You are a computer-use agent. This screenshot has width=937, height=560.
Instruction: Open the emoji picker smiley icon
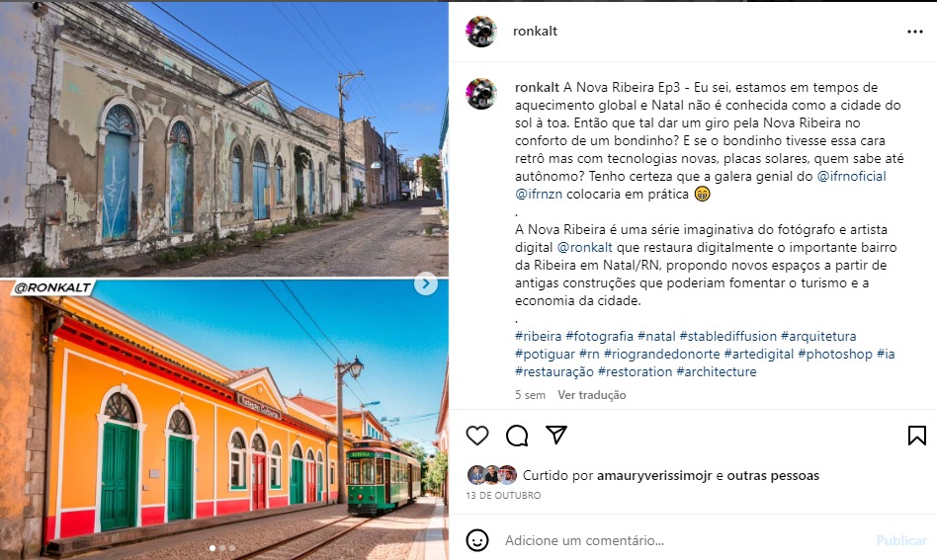(x=476, y=540)
